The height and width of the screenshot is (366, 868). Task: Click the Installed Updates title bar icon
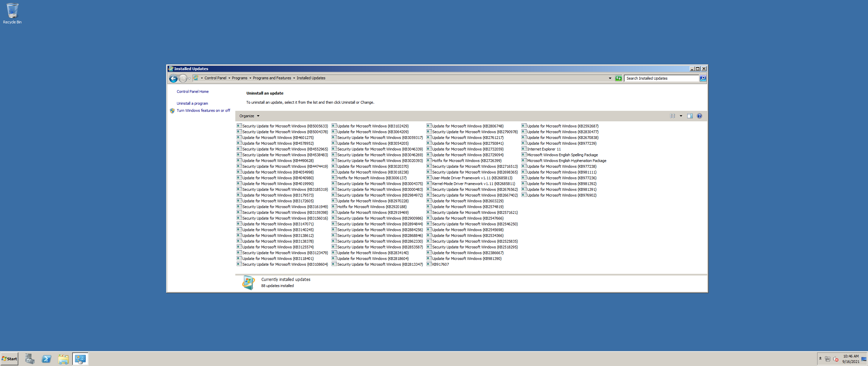tap(171, 68)
